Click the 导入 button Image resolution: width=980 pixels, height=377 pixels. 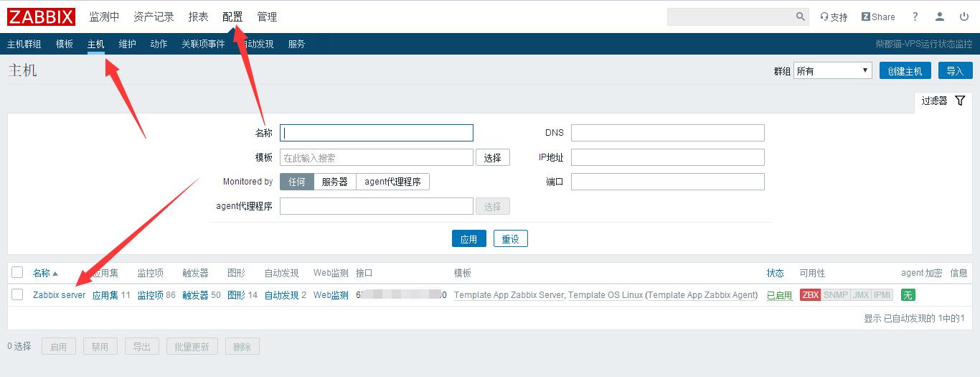(955, 70)
